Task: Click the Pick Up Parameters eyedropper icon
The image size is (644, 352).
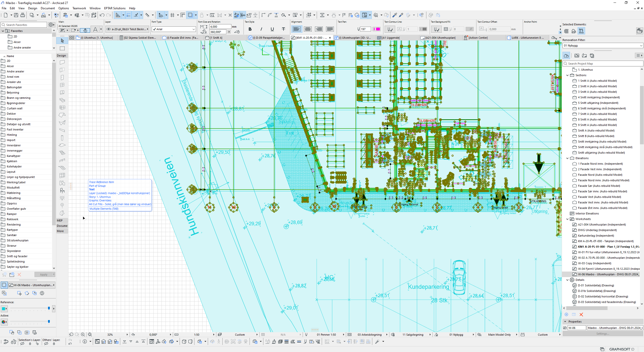Action: point(395,15)
